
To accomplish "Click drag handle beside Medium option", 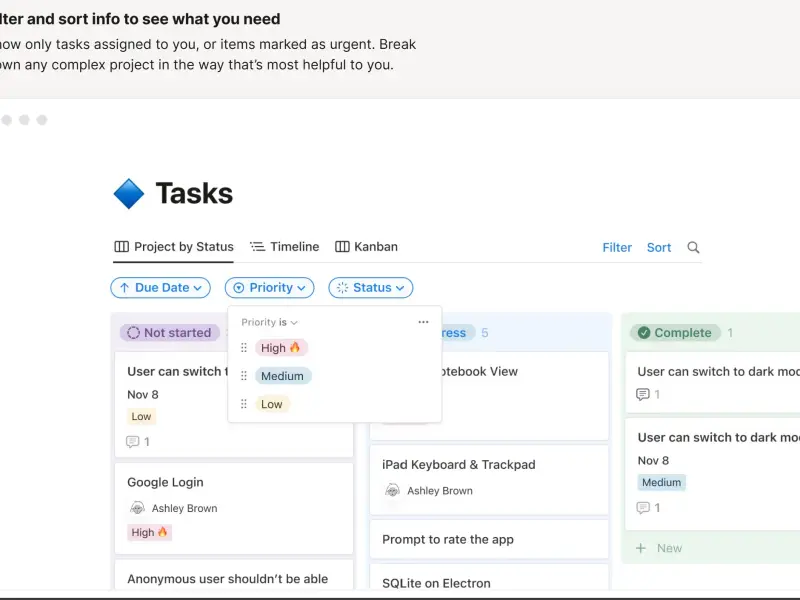I will [x=244, y=376].
